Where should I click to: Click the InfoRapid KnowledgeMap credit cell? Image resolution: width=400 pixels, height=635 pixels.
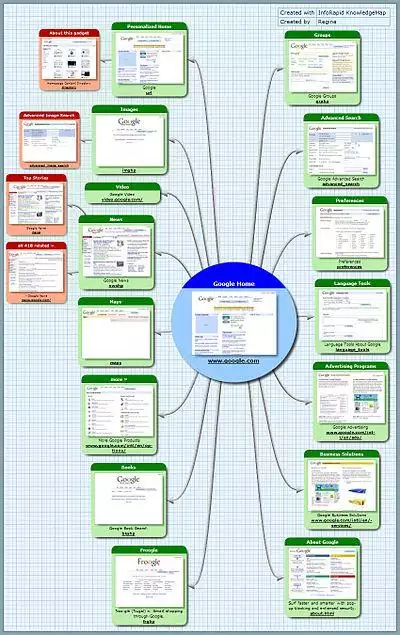pyautogui.click(x=353, y=13)
